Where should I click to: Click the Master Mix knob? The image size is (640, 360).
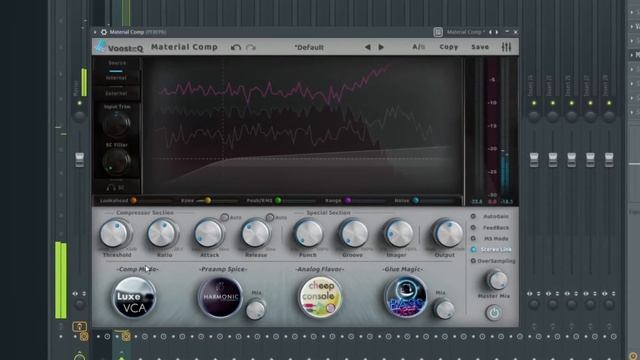tap(497, 280)
